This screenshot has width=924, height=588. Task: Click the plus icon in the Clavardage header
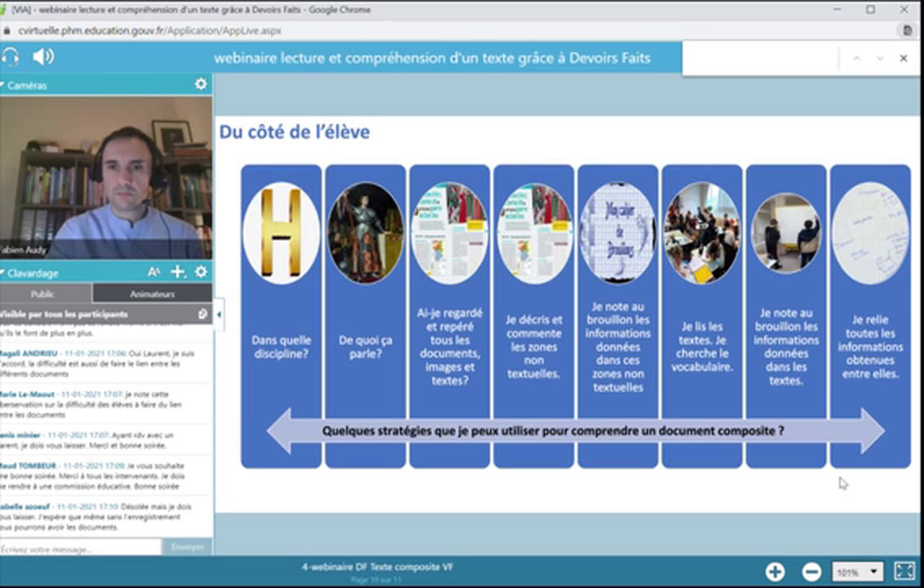tap(178, 272)
